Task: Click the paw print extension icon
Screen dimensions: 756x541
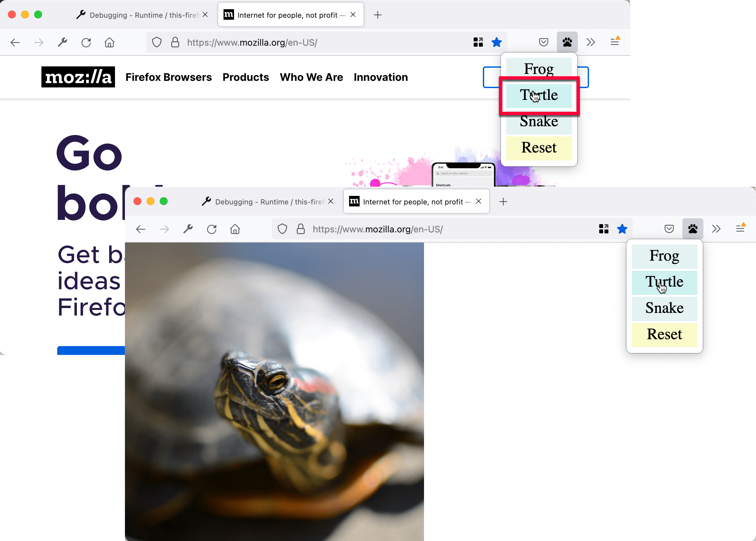Action: (567, 41)
